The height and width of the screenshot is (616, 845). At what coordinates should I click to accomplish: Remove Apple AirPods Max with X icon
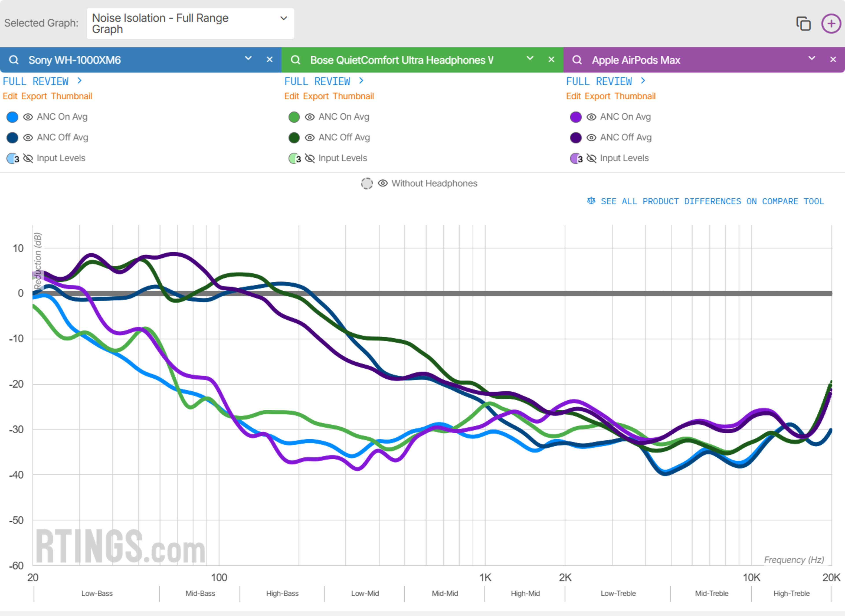833,59
